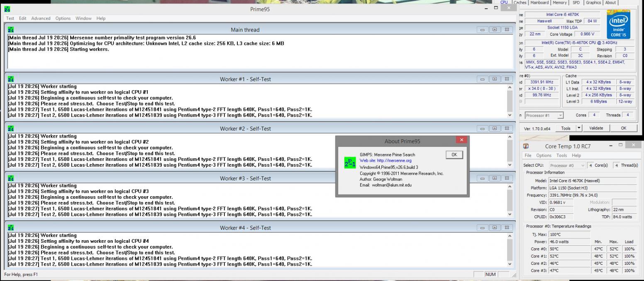The height and width of the screenshot is (281, 644).
Task: Expand the Tools arrow dropdown in CPU-Z
Action: coord(579,128)
